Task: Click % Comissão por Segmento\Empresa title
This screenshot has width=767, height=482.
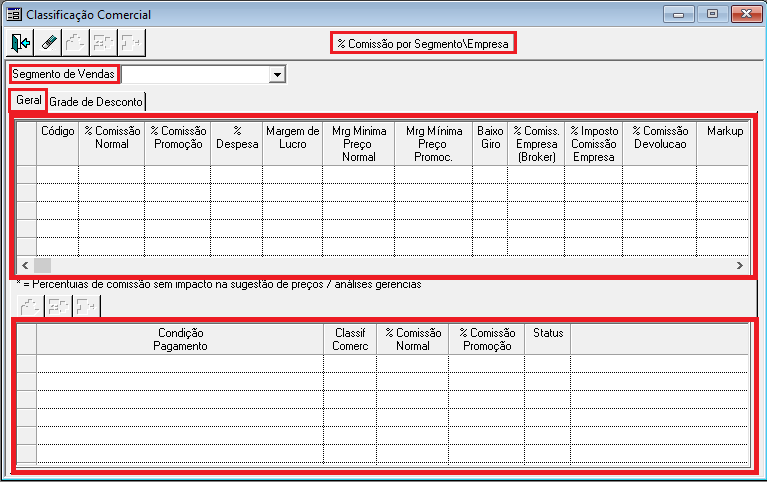Action: [x=423, y=44]
